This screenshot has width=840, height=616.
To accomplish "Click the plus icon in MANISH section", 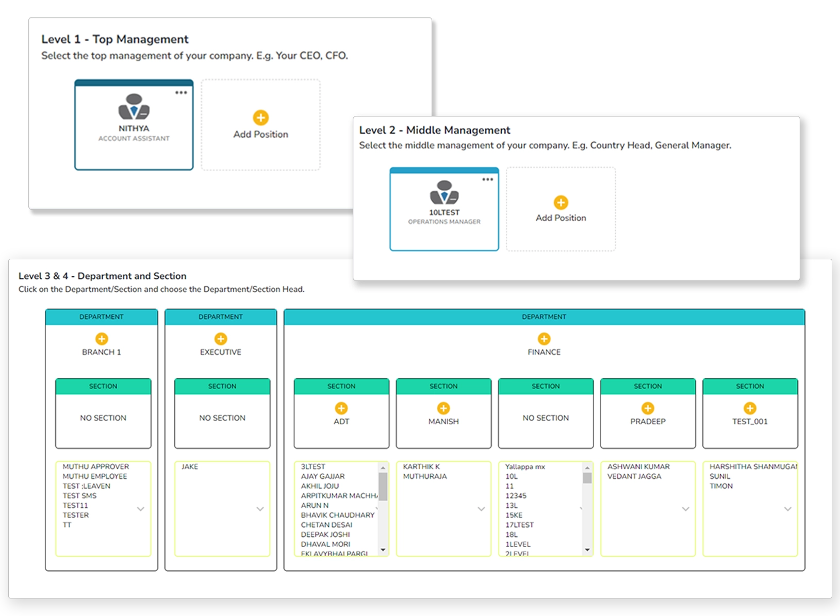I will (443, 408).
